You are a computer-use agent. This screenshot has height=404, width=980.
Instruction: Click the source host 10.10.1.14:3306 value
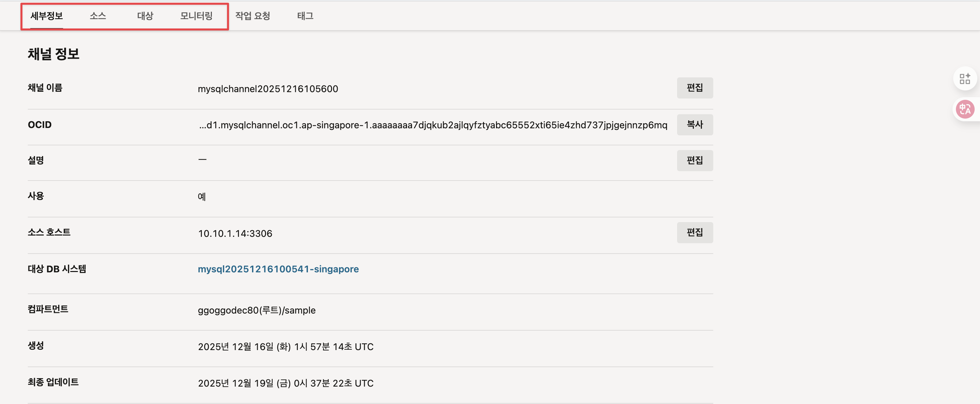[235, 233]
